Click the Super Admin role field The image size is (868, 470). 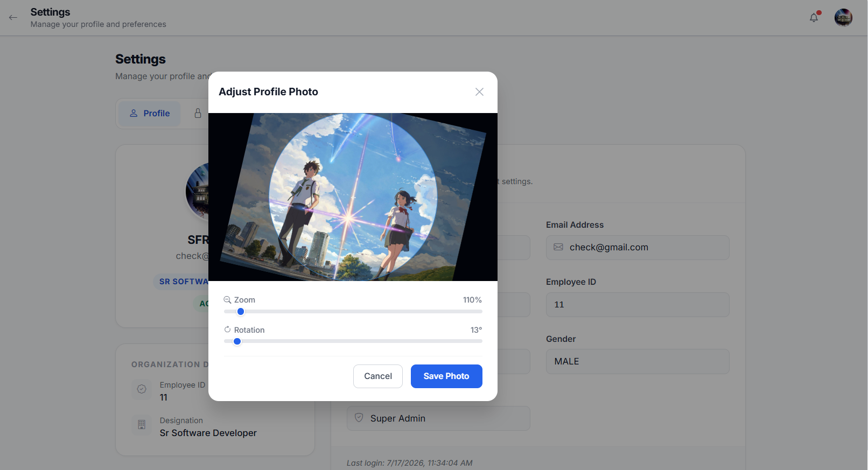tap(438, 418)
